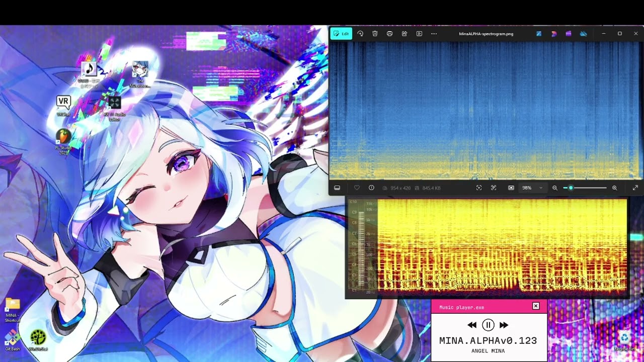The width and height of the screenshot is (644, 362).
Task: Skip to next track in music player
Action: (x=504, y=325)
